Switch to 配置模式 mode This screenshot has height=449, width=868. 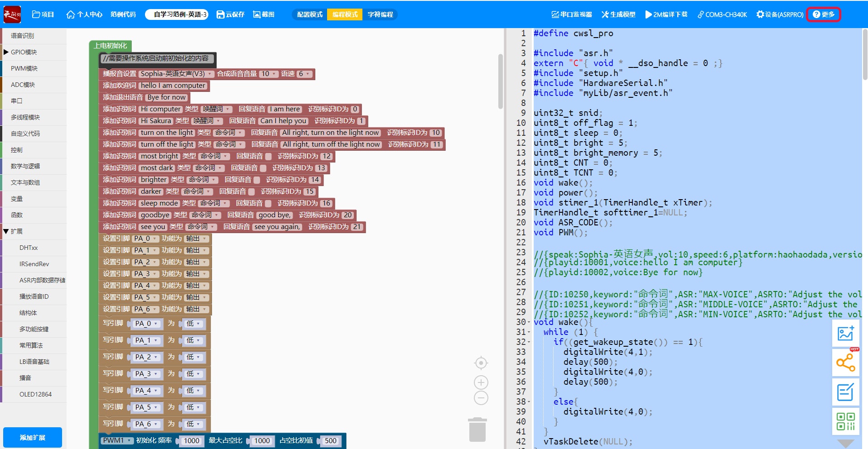(x=309, y=14)
